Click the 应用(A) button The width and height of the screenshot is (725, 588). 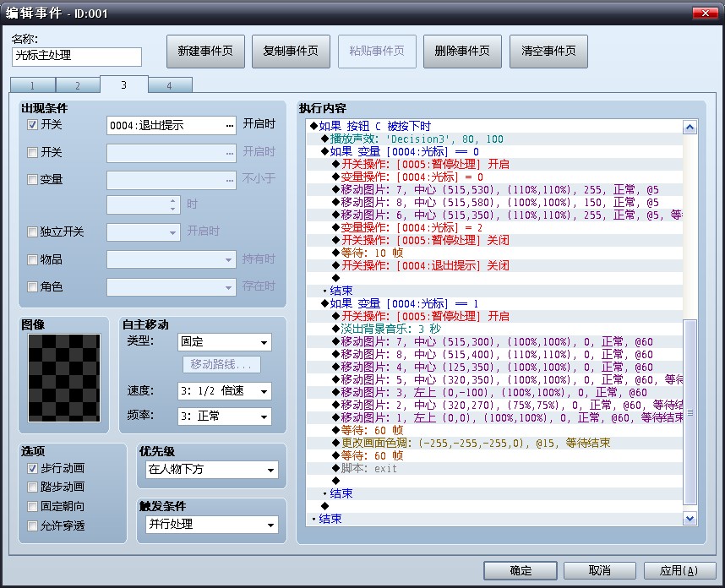(x=679, y=571)
